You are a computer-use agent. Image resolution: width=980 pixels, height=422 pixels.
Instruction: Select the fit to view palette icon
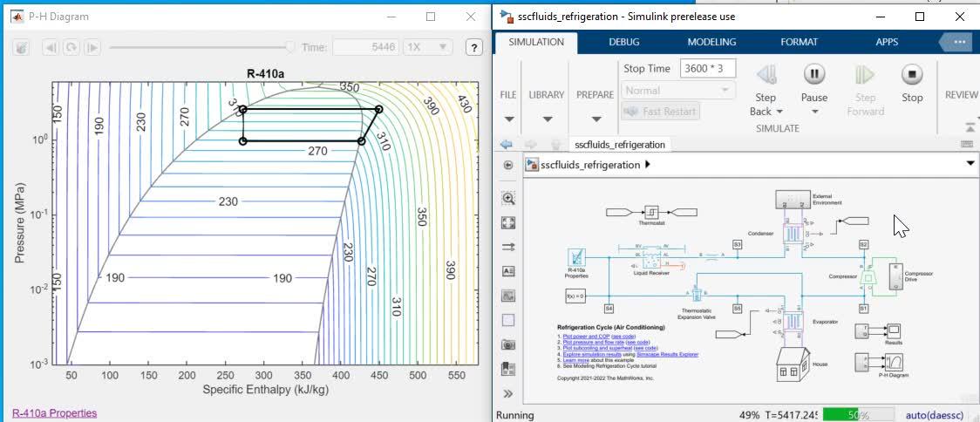pos(508,223)
